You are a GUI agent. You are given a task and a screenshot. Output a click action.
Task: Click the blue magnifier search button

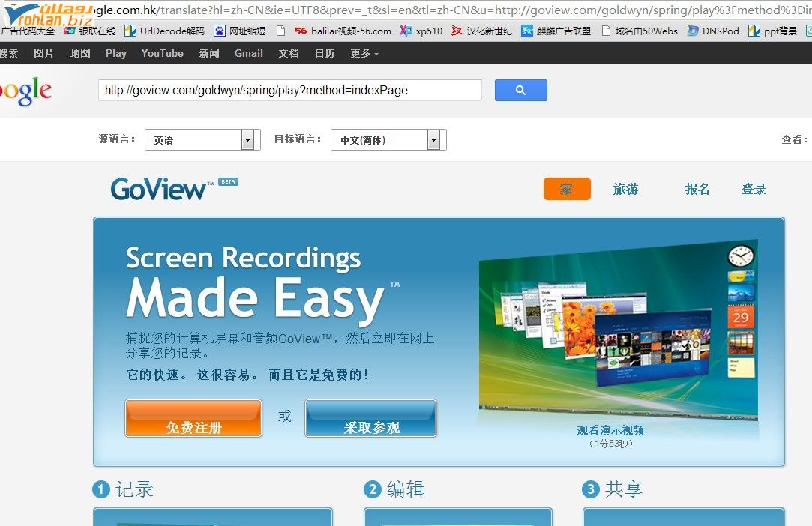coord(520,90)
